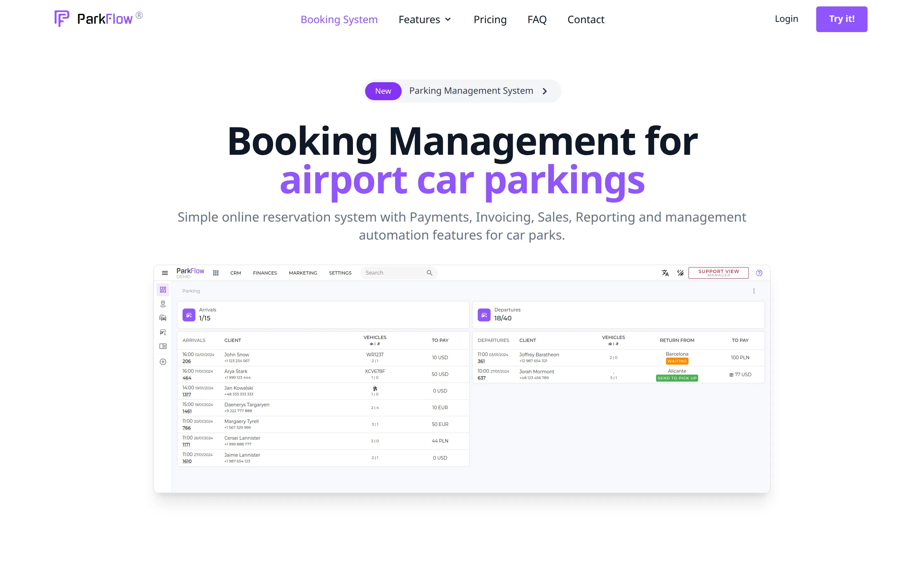Click the translate language icon

coord(665,273)
